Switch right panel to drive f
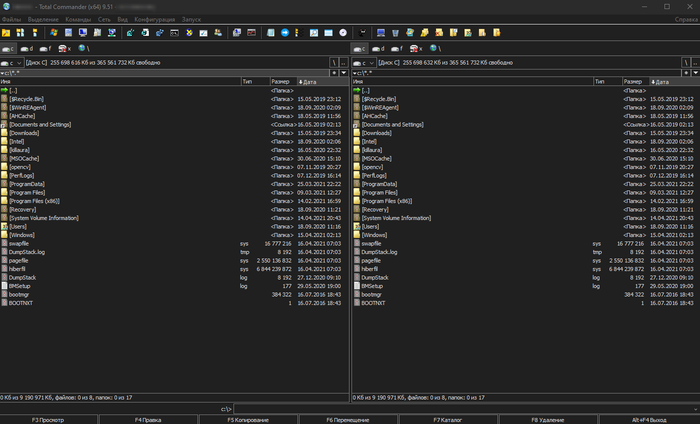 pyautogui.click(x=397, y=49)
